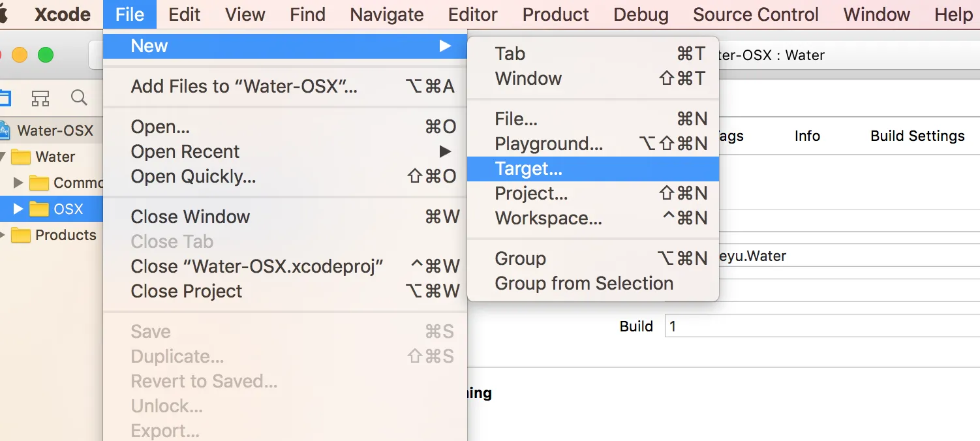980x441 pixels.
Task: Choose Close Project in File menu
Action: pyautogui.click(x=187, y=292)
